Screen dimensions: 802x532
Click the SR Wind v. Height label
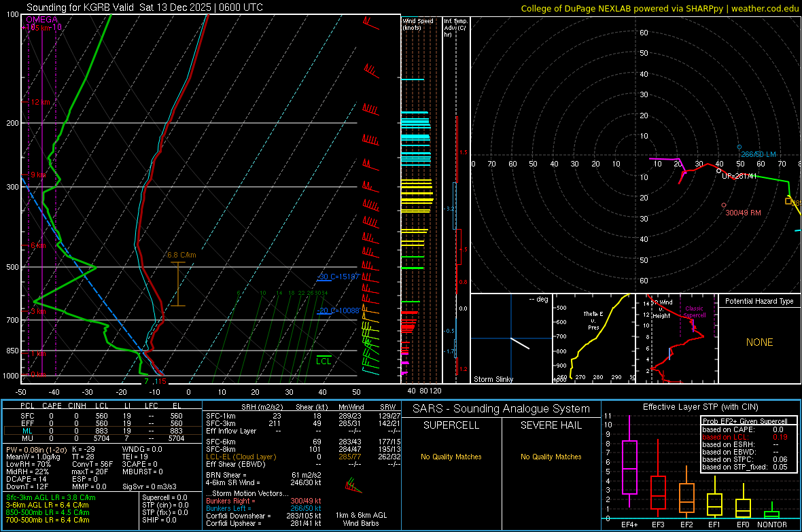click(x=661, y=309)
